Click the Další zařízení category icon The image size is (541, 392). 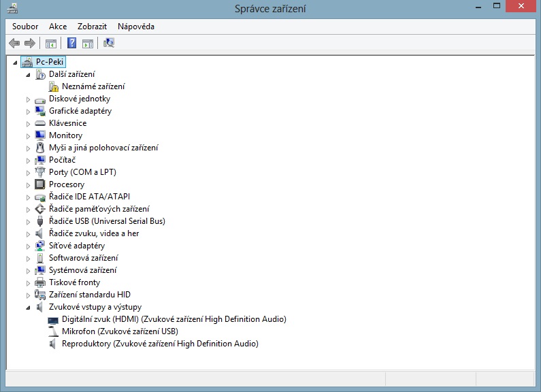(x=40, y=74)
